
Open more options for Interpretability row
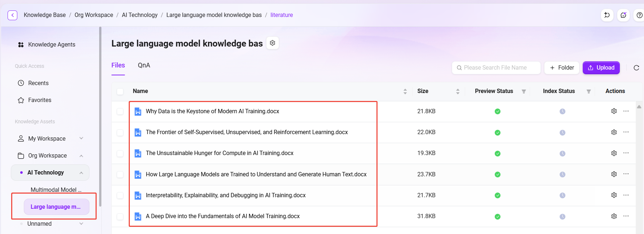626,195
